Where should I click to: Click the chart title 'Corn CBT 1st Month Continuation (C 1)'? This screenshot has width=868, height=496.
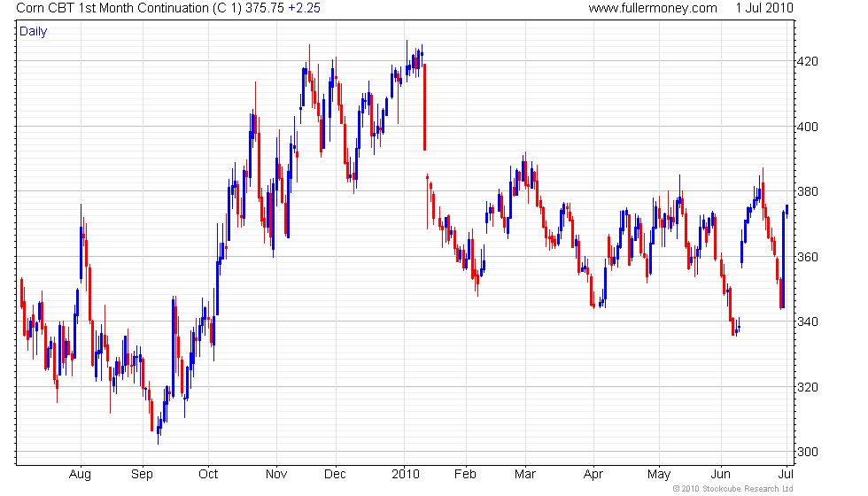point(129,8)
